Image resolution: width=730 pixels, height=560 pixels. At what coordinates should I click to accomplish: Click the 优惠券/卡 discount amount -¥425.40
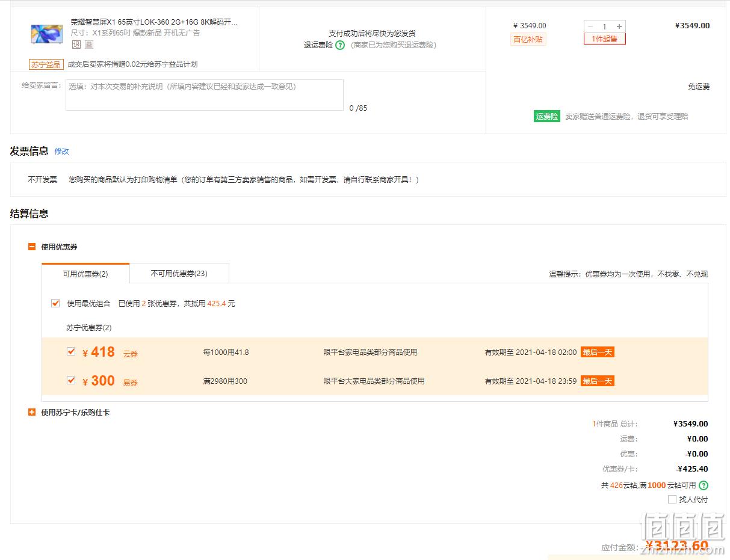693,469
